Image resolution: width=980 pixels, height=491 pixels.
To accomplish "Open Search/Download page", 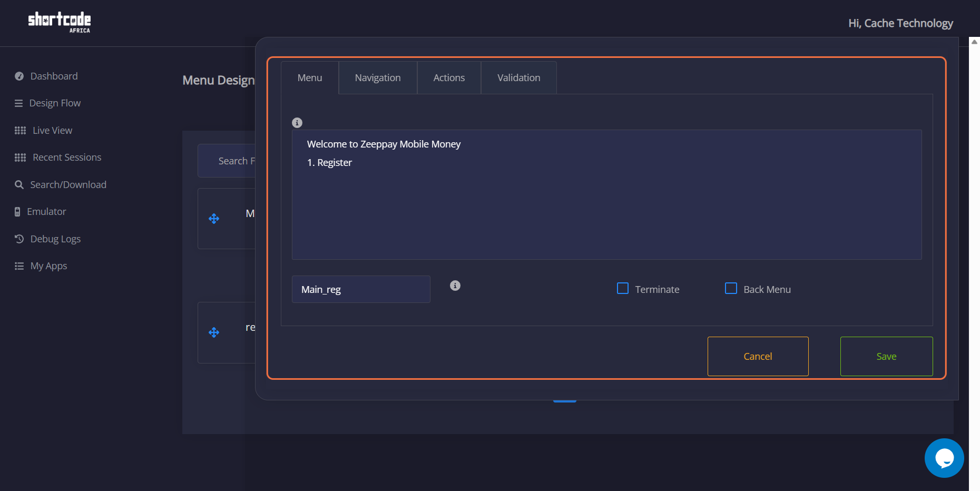I will pyautogui.click(x=68, y=185).
